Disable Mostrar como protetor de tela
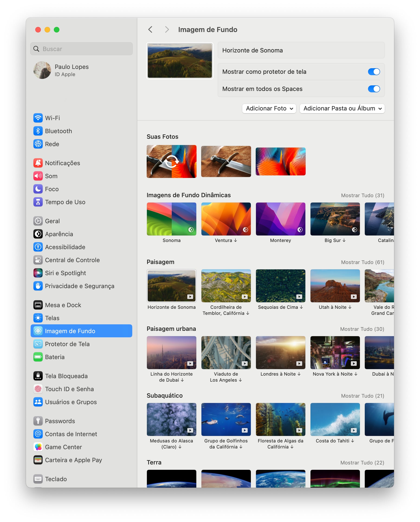This screenshot has width=420, height=522. (x=374, y=72)
